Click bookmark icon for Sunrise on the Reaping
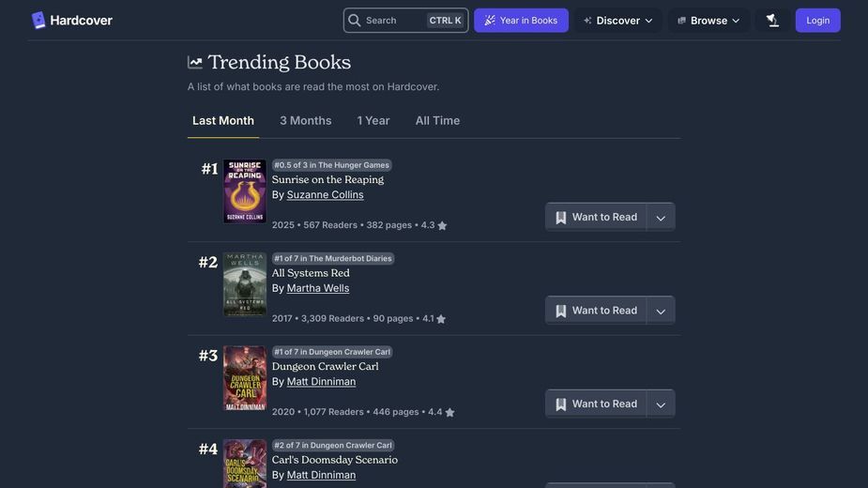Image resolution: width=868 pixels, height=488 pixels. click(561, 217)
